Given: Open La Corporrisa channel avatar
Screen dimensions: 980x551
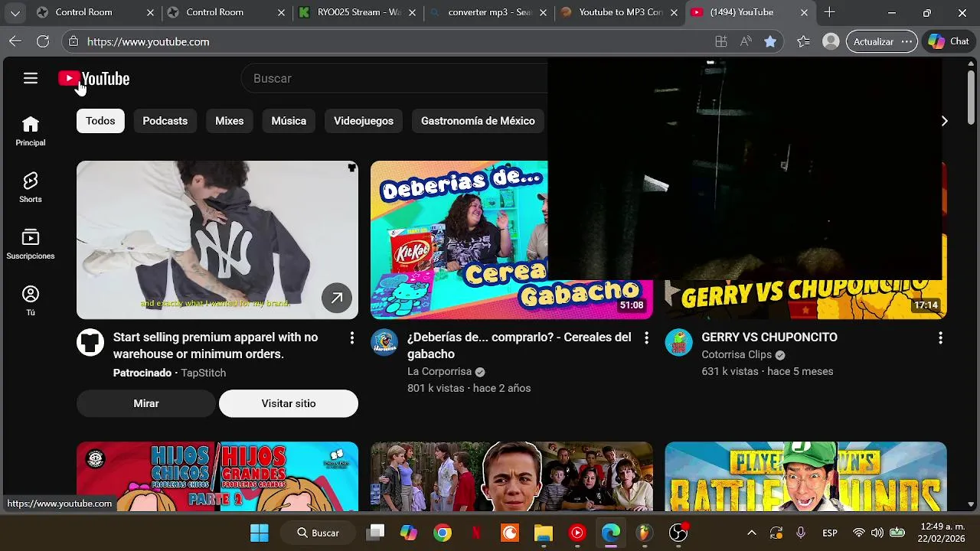Looking at the screenshot, I should (384, 342).
